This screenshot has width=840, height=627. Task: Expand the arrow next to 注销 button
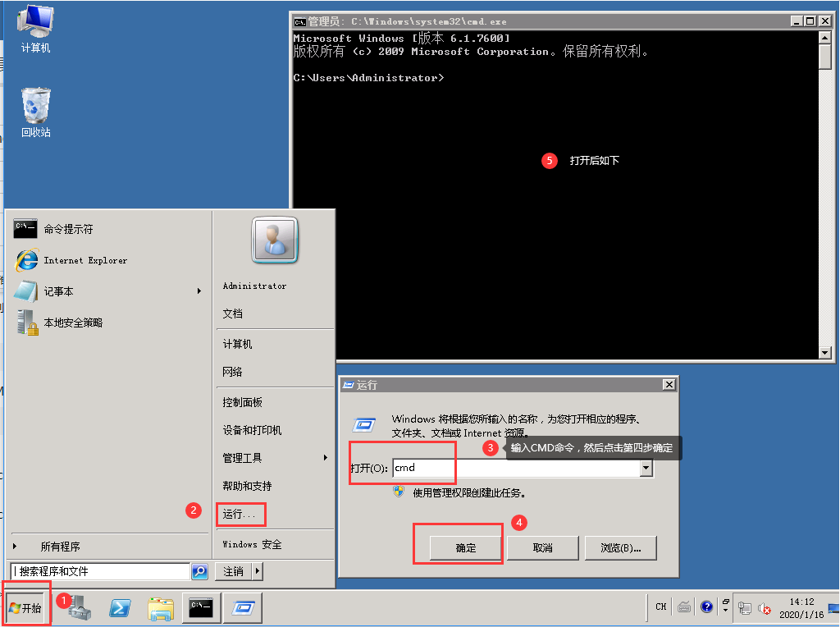[x=257, y=571]
